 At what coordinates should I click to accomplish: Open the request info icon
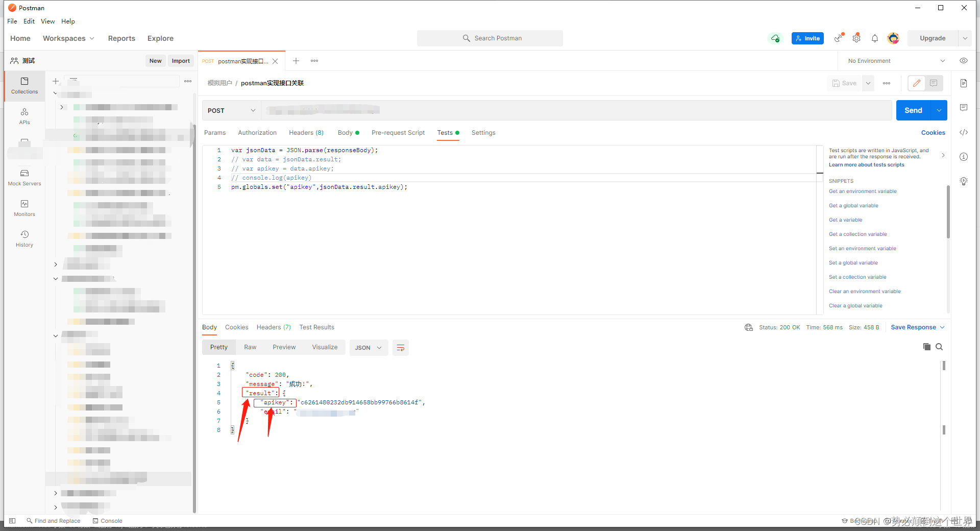(964, 157)
